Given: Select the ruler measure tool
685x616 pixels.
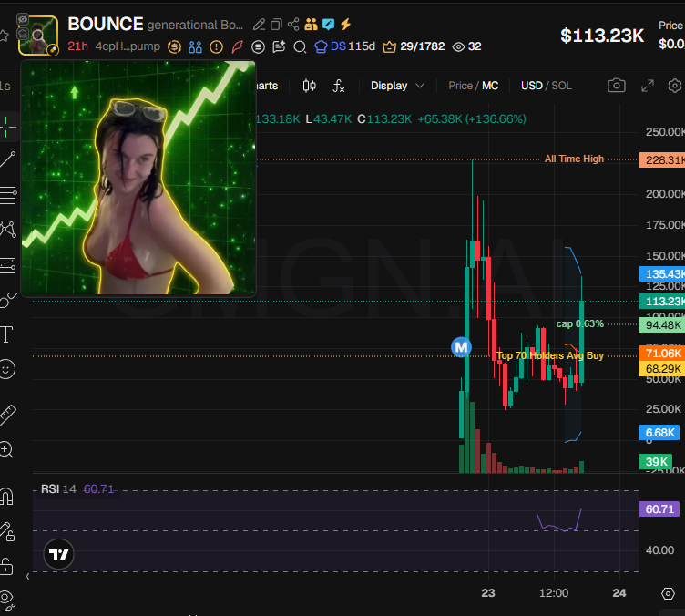Looking at the screenshot, I should (x=7, y=415).
